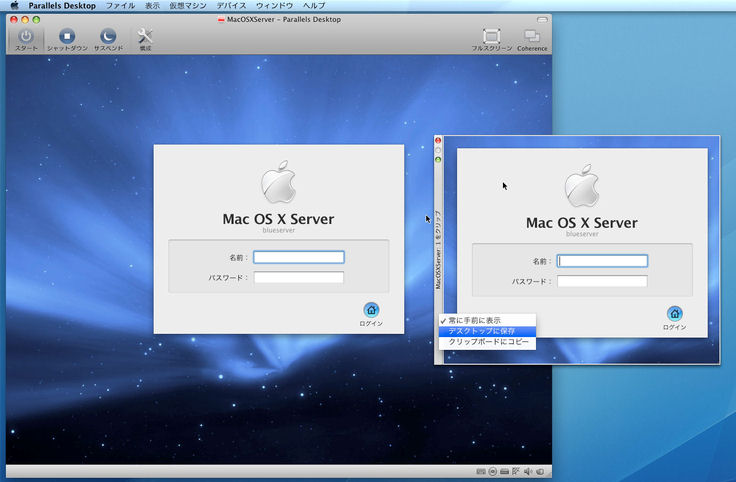Click the 名前 name field in small preview window
736x482 pixels.
(602, 261)
